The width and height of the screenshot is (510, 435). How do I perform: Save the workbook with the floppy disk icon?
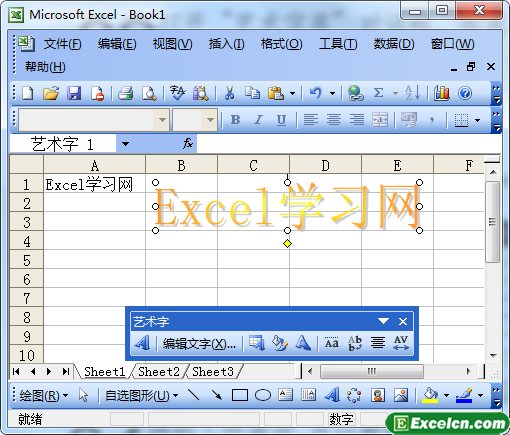(x=74, y=93)
